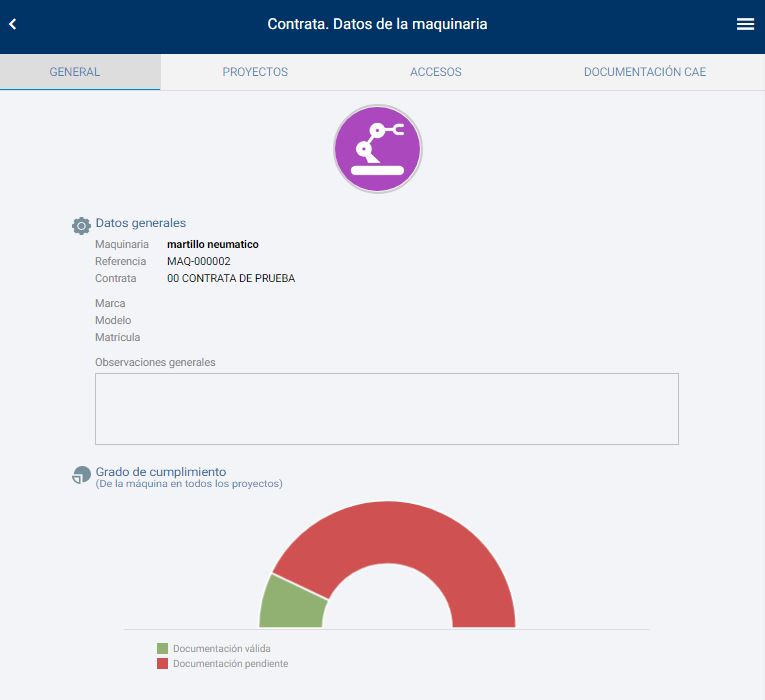Click inside the Observaciones generales text box
765x700 pixels.
tap(386, 408)
